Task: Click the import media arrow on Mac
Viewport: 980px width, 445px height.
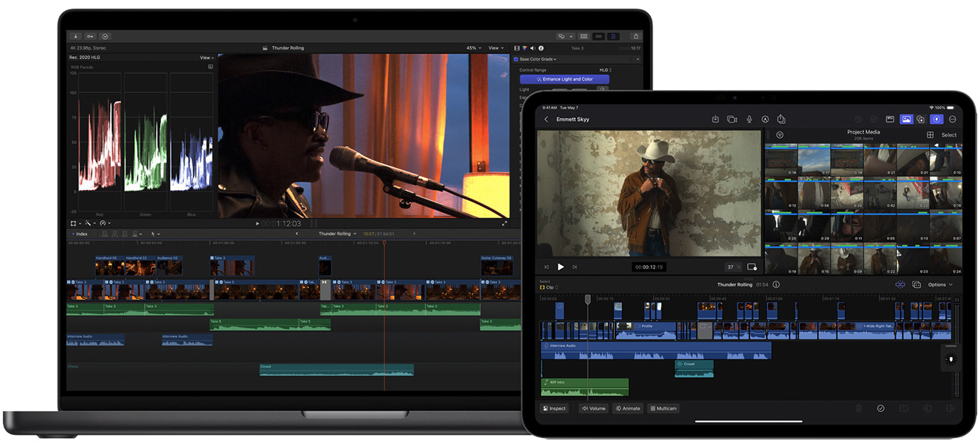Action: [76, 36]
